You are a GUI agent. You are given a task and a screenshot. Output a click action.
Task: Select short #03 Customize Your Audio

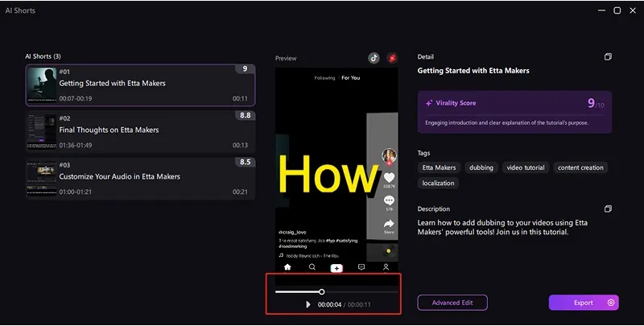(x=140, y=177)
